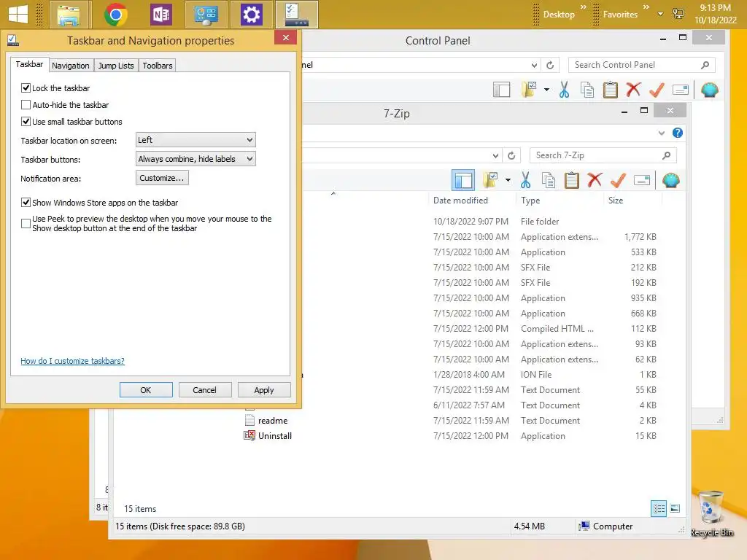This screenshot has width=747, height=560.
Task: Toggle preview pane icon in Control Panel toolbar
Action: [502, 90]
